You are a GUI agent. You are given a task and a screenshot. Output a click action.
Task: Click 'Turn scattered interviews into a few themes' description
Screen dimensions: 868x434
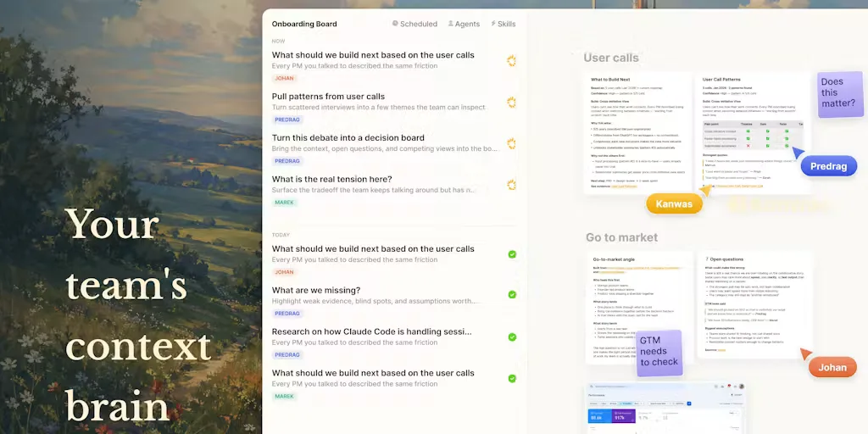coord(379,108)
